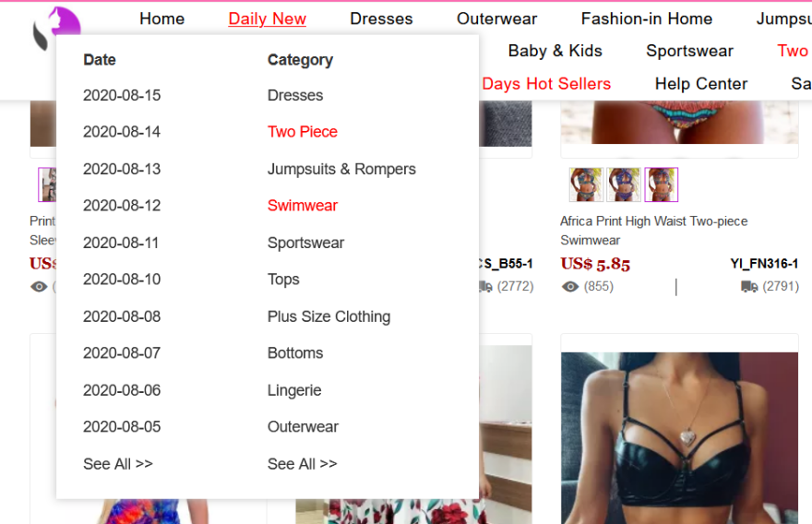Choose Swimwear category in dropdown

coord(303,206)
